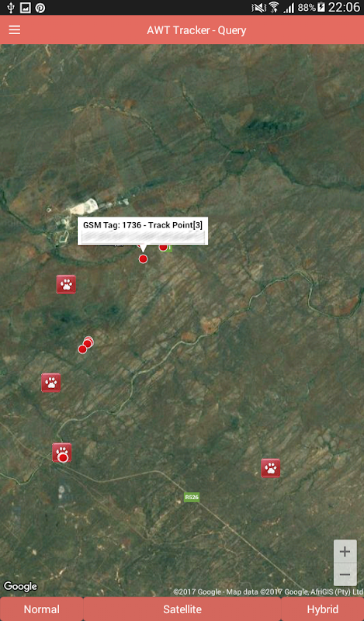Tap the paw marker below the red dot cluster
The image size is (364, 621).
click(x=51, y=383)
